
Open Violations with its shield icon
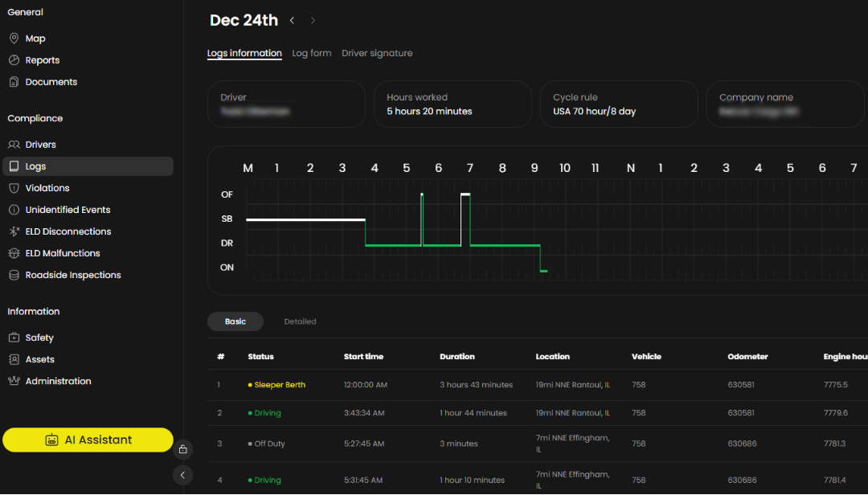(13, 187)
